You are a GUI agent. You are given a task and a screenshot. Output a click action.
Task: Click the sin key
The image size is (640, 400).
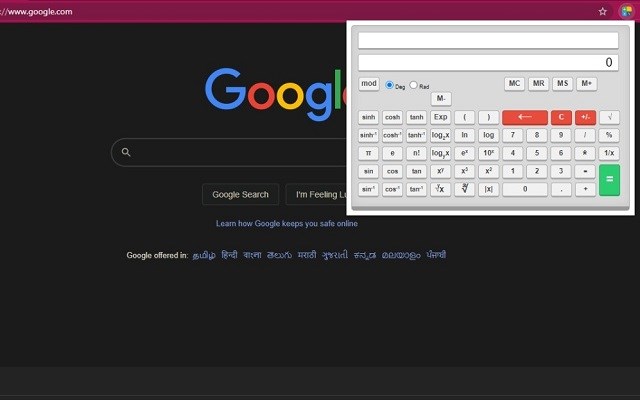coord(368,171)
